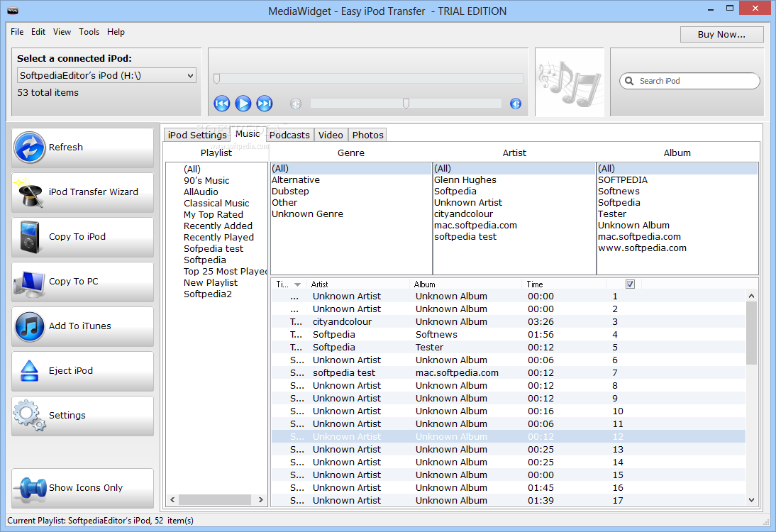
Task: Click playlist pane right scroll arrow
Action: (261, 500)
